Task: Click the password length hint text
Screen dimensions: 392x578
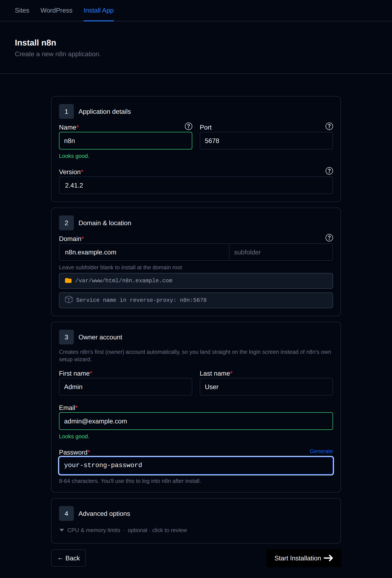Action: tap(130, 481)
